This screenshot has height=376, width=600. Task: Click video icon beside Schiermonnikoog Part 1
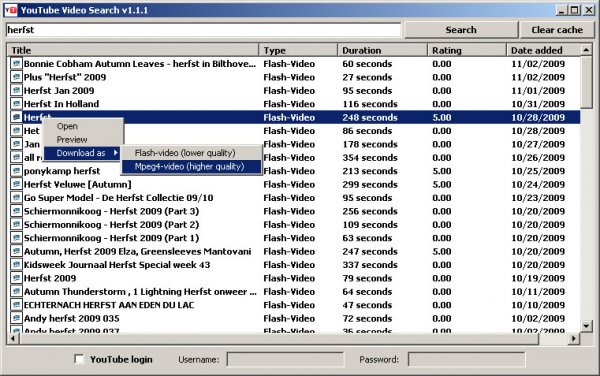(16, 237)
